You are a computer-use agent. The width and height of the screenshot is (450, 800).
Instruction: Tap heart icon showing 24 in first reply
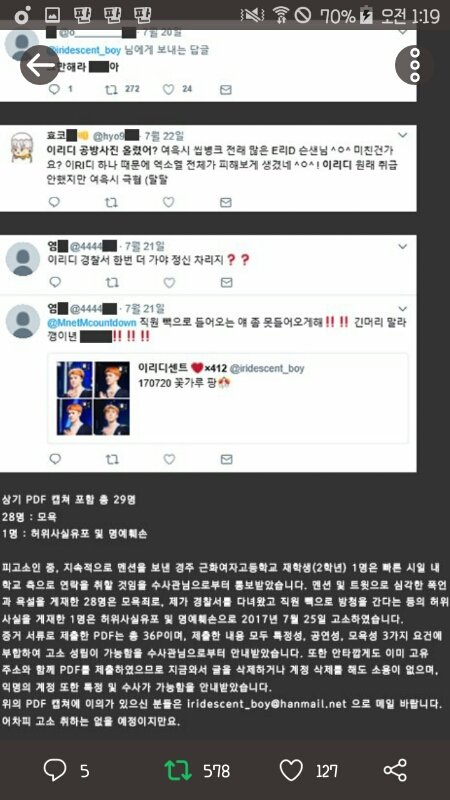(x=168, y=89)
